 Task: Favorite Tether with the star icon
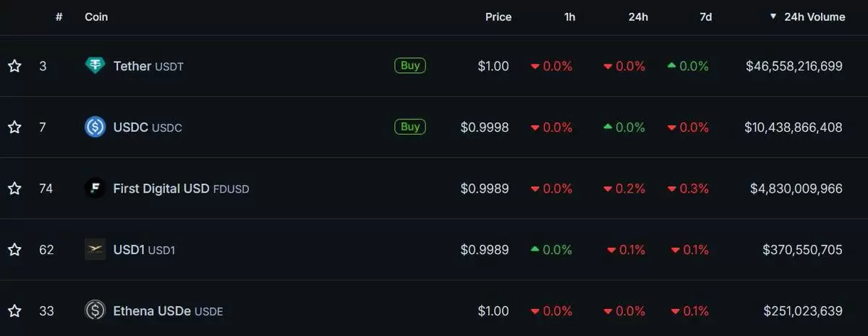[14, 66]
